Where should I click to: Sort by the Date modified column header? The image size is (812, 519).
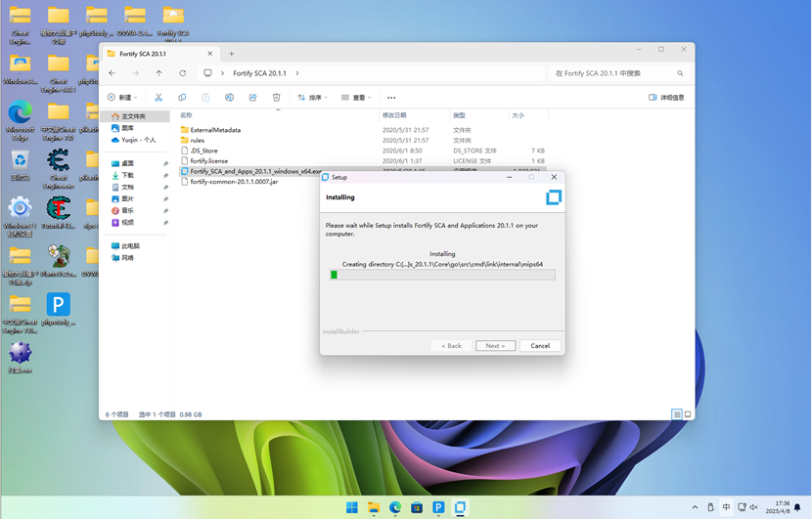point(414,115)
